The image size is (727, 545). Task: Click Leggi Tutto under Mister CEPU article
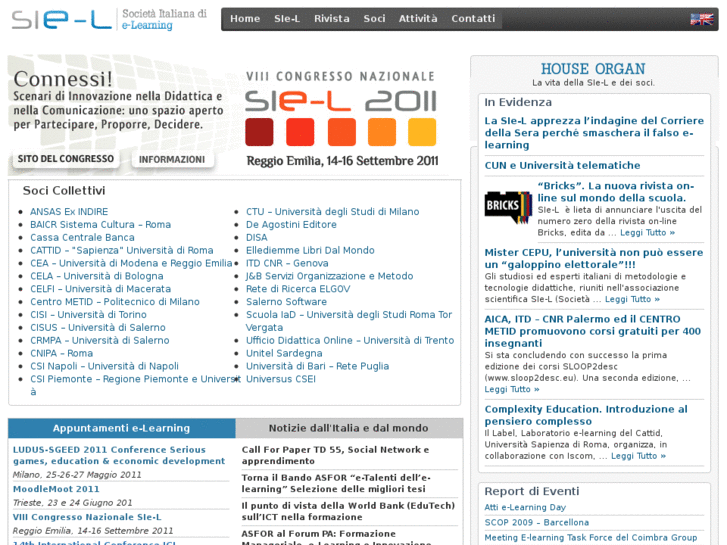[x=632, y=299]
